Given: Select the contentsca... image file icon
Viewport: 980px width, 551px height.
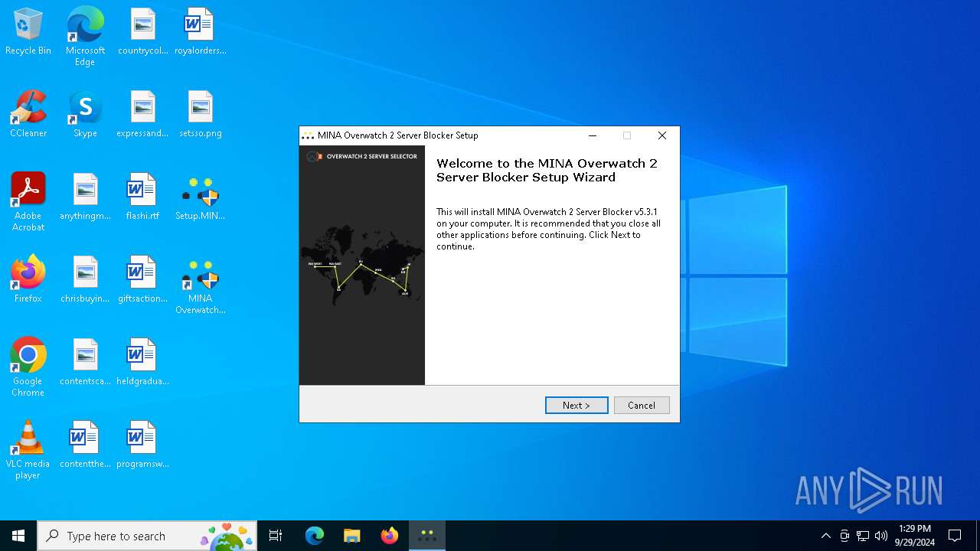Looking at the screenshot, I should (x=85, y=363).
